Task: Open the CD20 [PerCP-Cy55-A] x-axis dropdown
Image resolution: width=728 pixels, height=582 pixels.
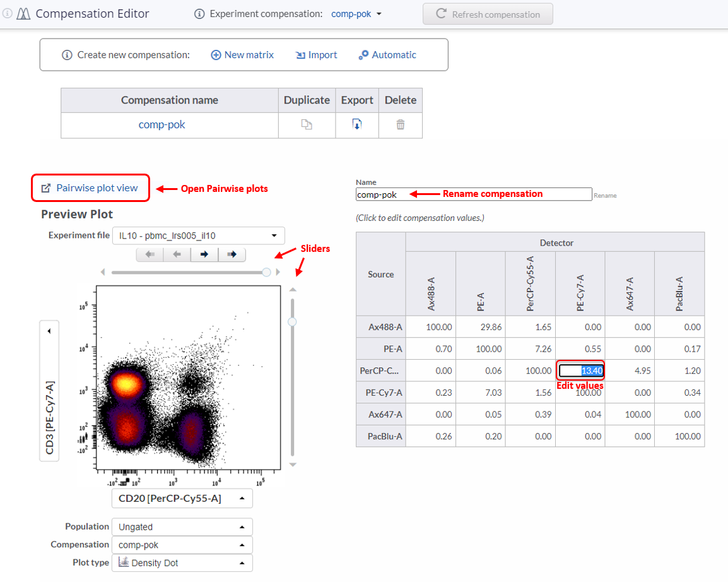Action: tap(182, 499)
